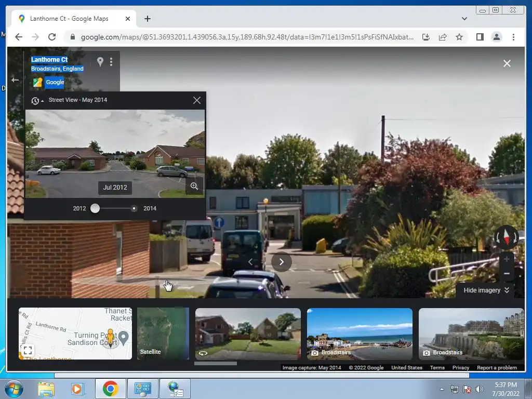Image resolution: width=532 pixels, height=399 pixels.
Task: Close the Street View time travel panel
Action: (197, 100)
